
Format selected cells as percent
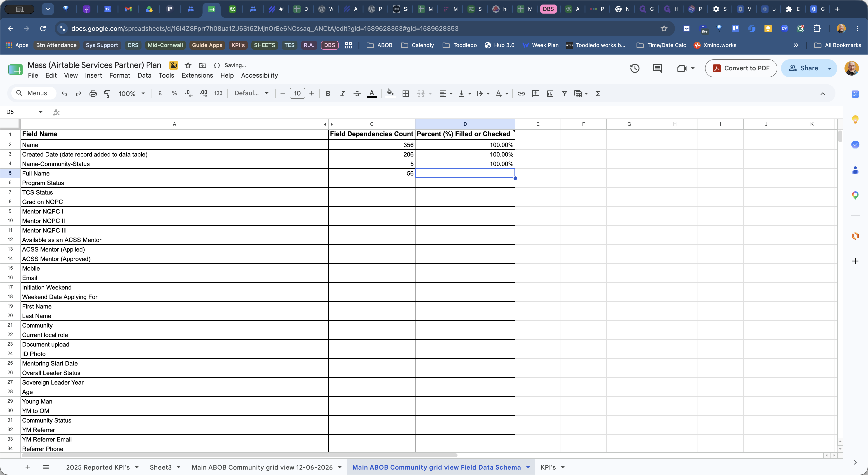(x=175, y=93)
